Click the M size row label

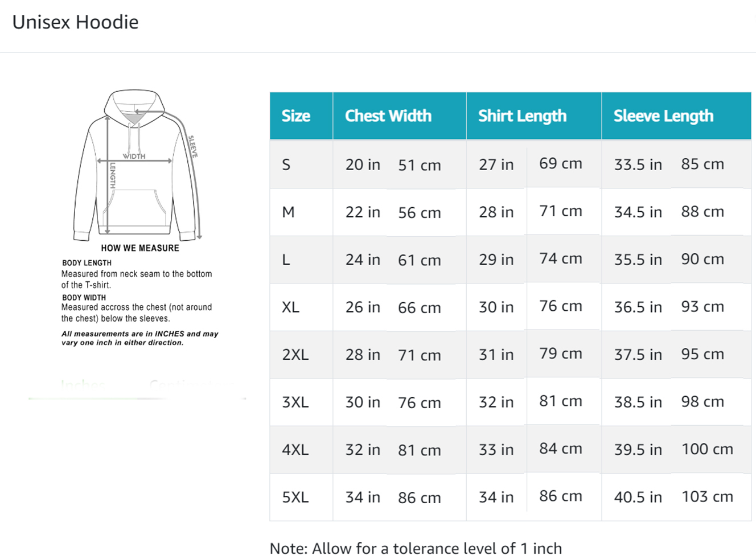[289, 212]
